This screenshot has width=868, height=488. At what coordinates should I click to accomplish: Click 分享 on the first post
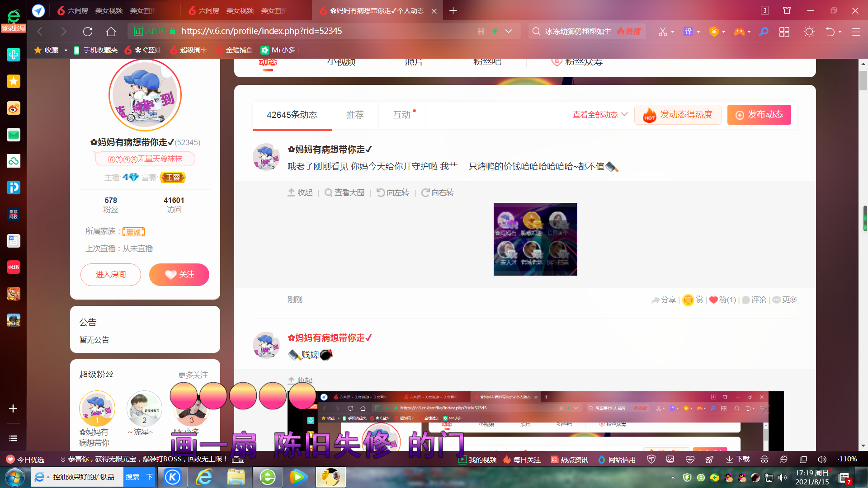click(664, 300)
